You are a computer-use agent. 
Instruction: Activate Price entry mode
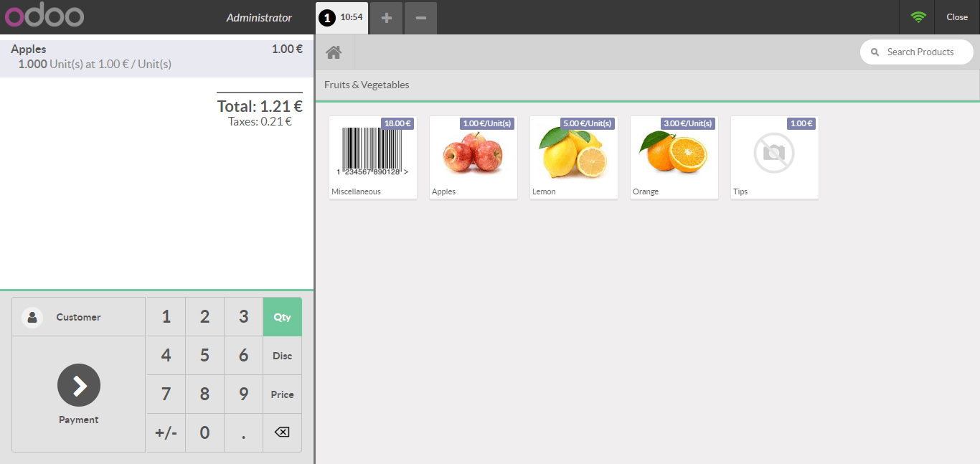(x=282, y=394)
